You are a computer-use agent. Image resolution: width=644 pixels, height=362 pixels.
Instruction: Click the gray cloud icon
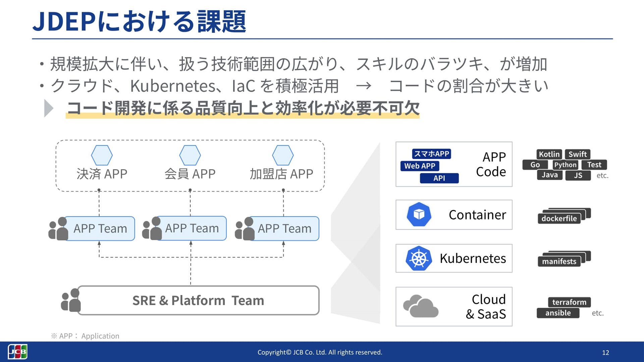[421, 306]
